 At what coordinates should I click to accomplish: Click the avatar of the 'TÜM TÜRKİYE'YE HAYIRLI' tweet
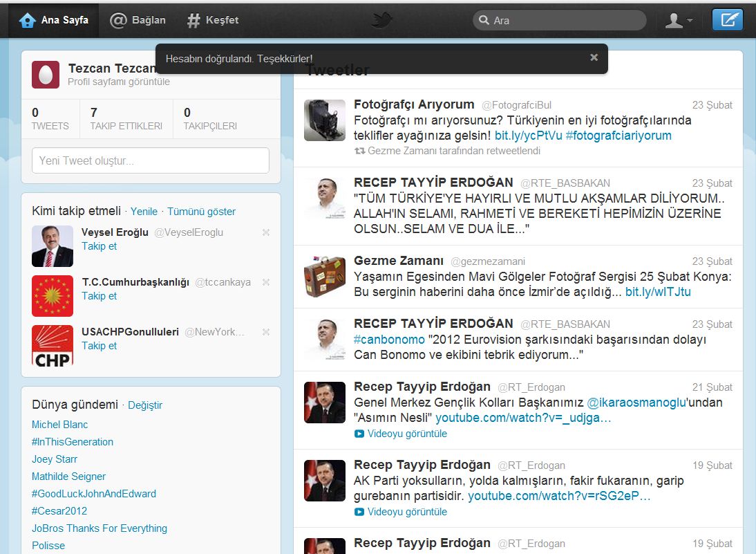point(325,198)
